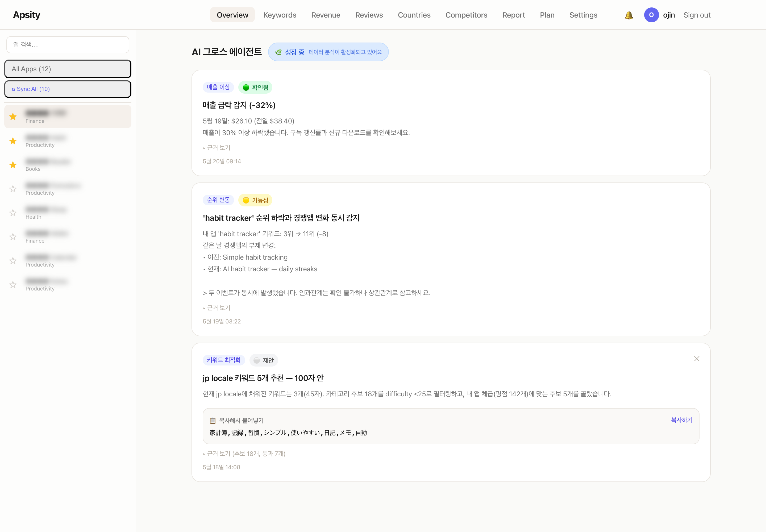Unstar the first Productivity app
Image resolution: width=766 pixels, height=532 pixels.
13,141
